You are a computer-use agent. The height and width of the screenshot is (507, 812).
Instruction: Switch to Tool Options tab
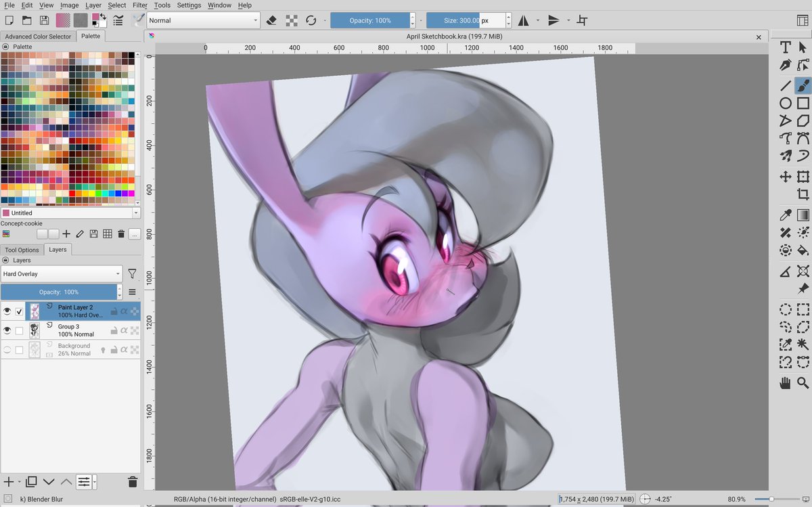[x=22, y=250]
